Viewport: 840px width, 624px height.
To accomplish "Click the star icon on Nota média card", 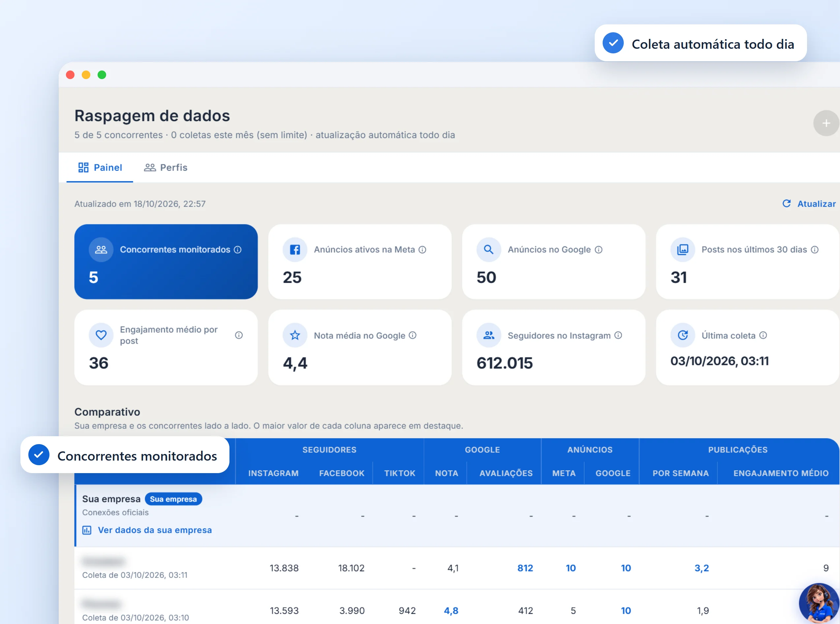I will point(295,335).
